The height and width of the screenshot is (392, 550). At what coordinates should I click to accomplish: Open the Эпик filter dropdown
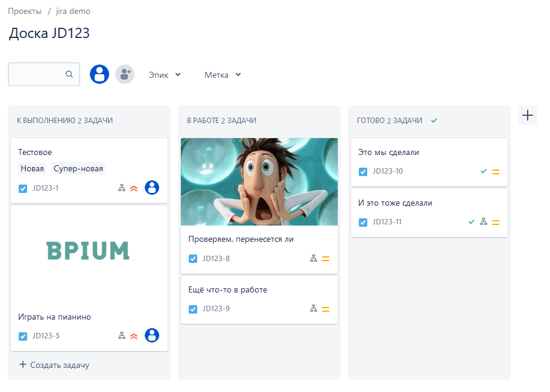point(165,75)
